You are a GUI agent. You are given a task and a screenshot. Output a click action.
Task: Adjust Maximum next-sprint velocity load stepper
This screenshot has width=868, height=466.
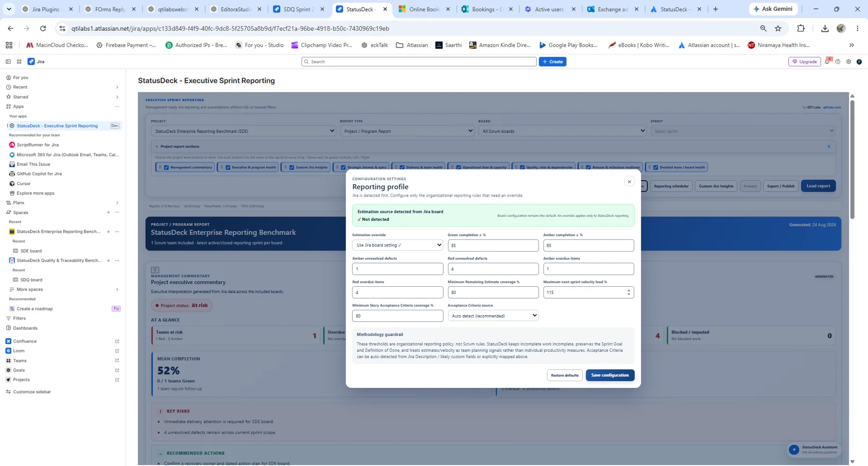[x=628, y=293]
